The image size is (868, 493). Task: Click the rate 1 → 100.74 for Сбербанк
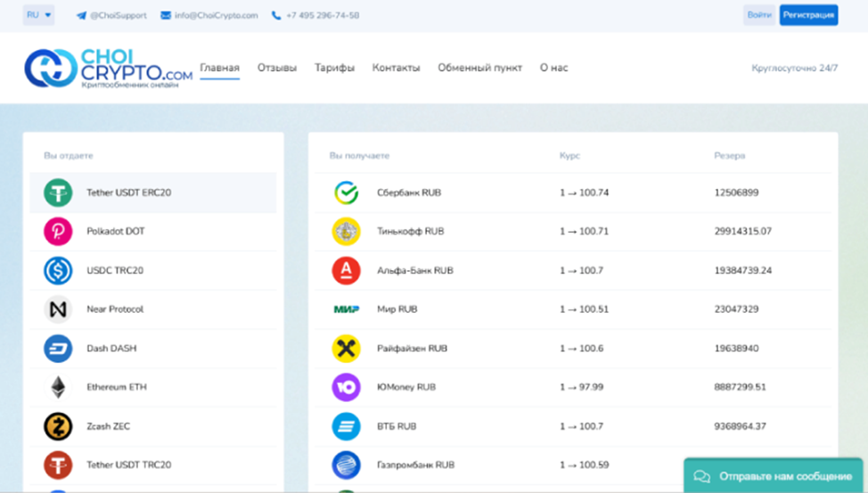coord(584,193)
